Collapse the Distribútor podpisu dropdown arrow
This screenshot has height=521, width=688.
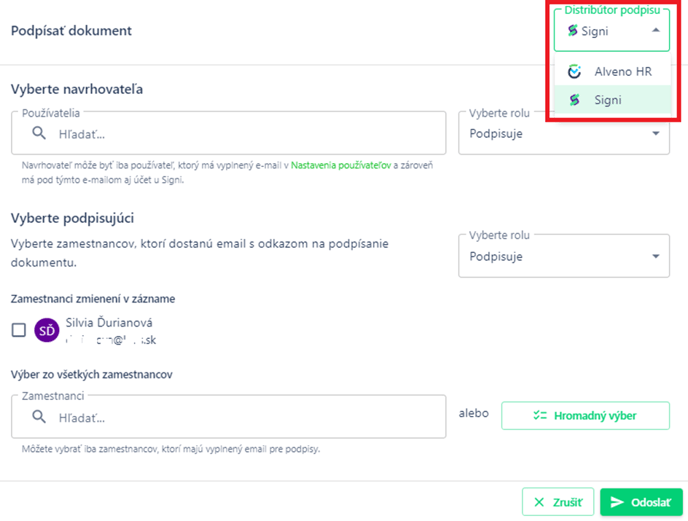point(656,30)
